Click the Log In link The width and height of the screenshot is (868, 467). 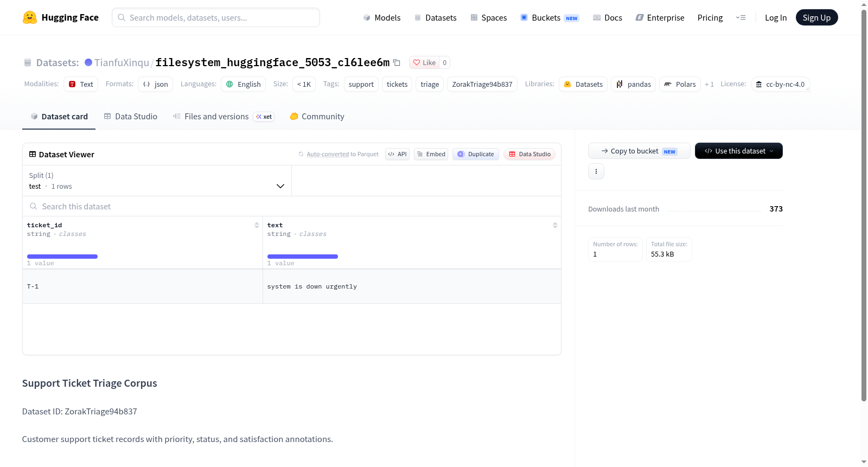[x=776, y=17]
